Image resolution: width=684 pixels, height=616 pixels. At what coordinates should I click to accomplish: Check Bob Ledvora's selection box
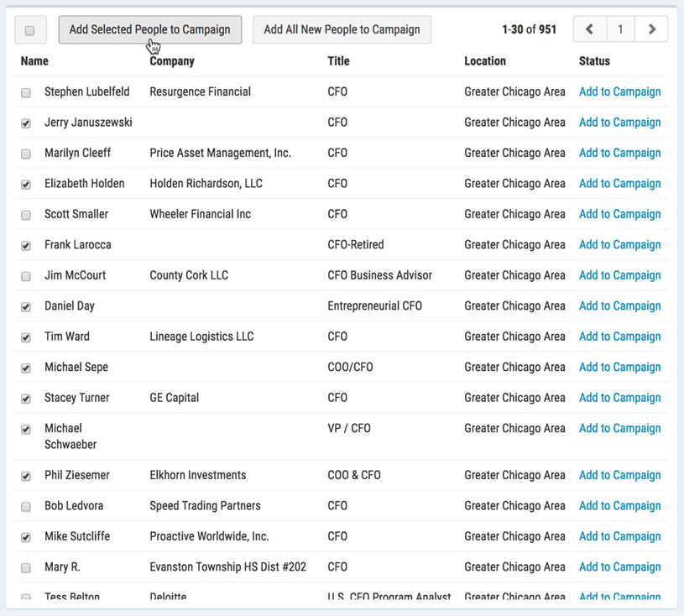click(25, 505)
